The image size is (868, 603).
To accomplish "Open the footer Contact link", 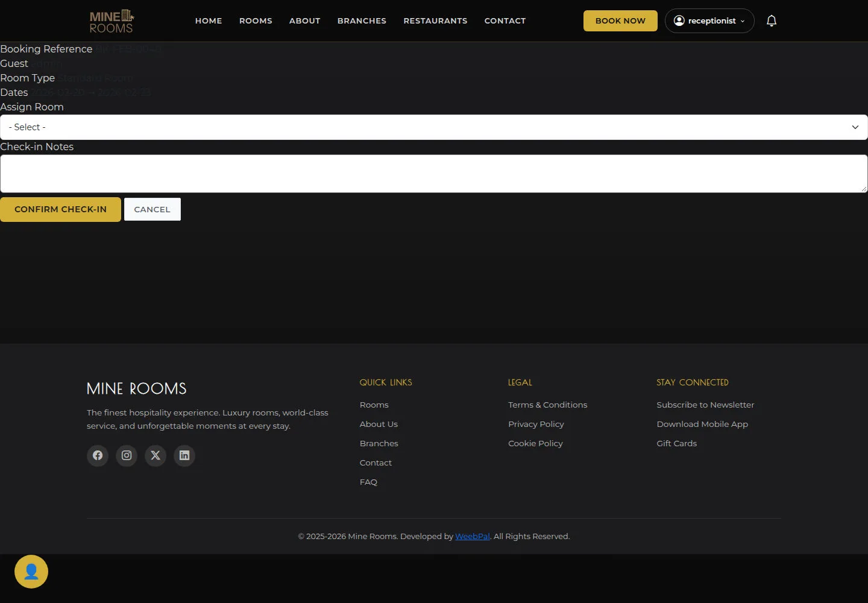I will pos(376,463).
